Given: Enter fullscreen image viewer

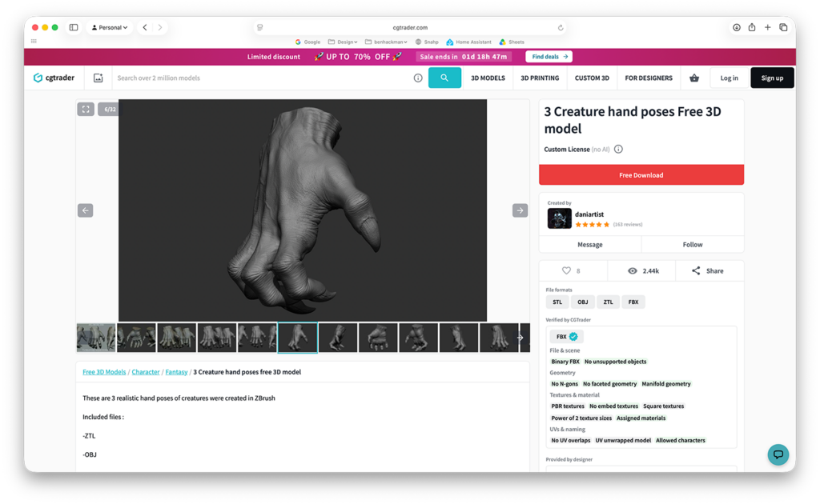Looking at the screenshot, I should point(86,109).
